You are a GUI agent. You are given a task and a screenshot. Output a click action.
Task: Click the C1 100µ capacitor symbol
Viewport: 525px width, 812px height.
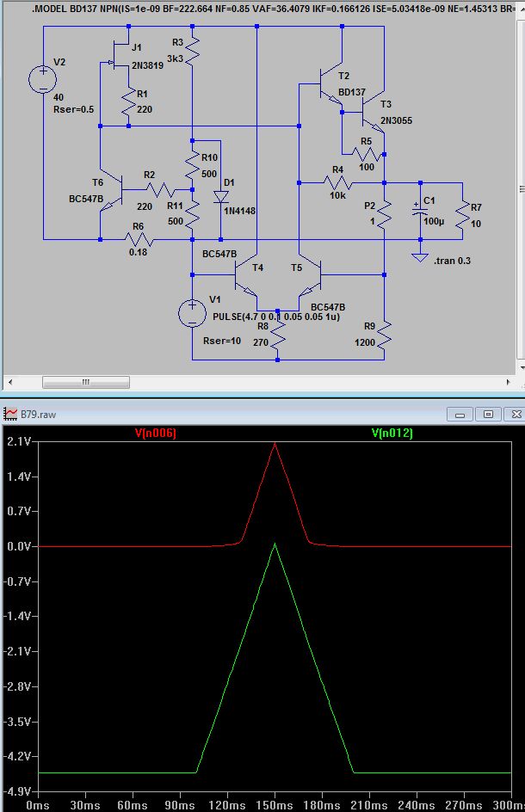(x=420, y=210)
